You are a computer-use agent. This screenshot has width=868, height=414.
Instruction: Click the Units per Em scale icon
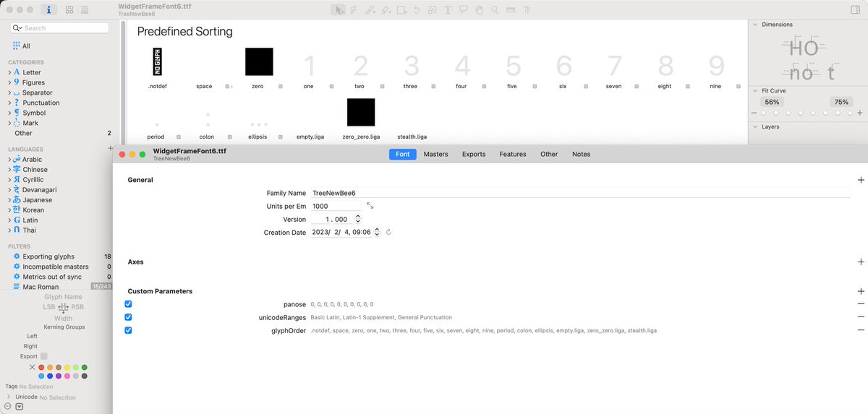click(x=370, y=206)
